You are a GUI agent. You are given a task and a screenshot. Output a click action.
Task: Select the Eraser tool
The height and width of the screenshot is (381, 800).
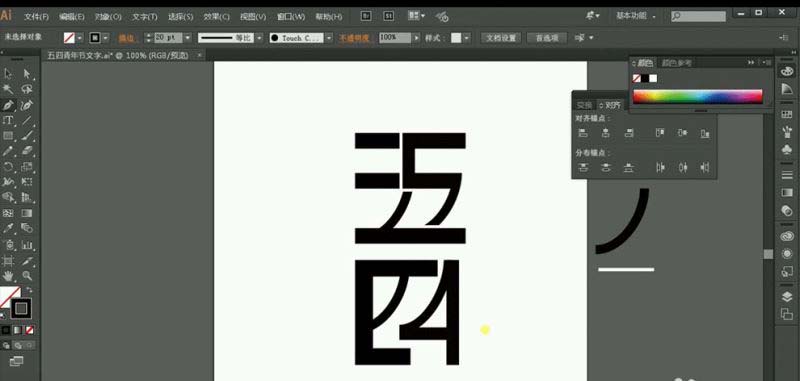point(27,151)
